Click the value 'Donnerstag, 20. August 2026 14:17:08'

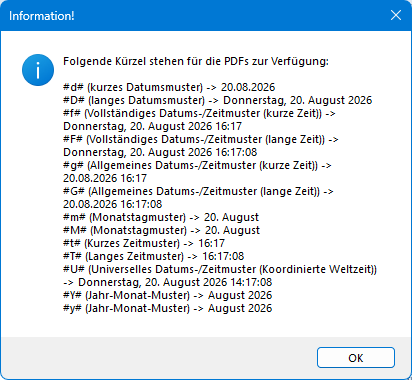click(x=175, y=282)
